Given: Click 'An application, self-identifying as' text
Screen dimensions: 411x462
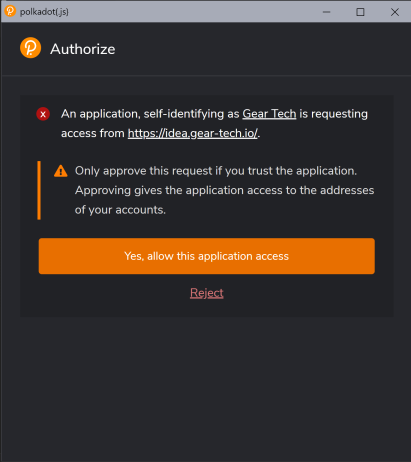Looking at the screenshot, I should (150, 114).
